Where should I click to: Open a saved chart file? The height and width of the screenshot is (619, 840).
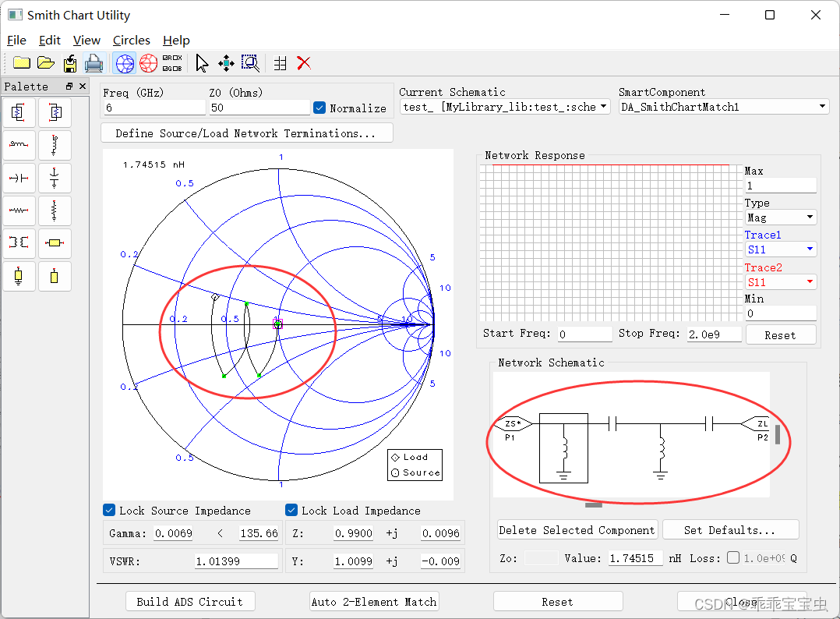point(46,62)
